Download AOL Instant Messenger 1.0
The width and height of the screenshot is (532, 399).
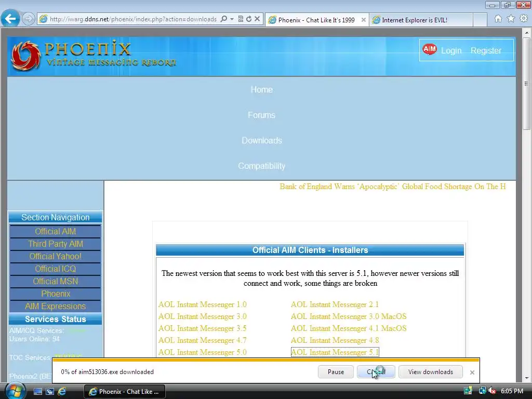pyautogui.click(x=203, y=304)
